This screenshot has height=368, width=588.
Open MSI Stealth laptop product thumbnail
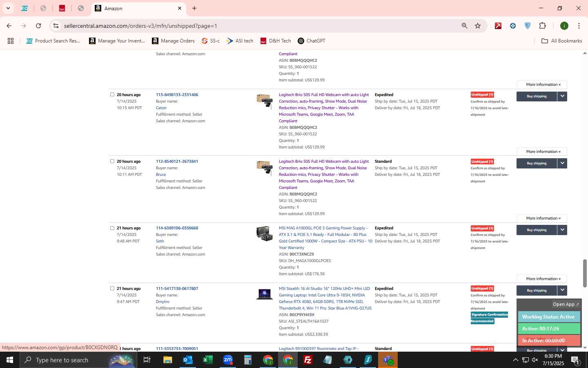point(264,294)
